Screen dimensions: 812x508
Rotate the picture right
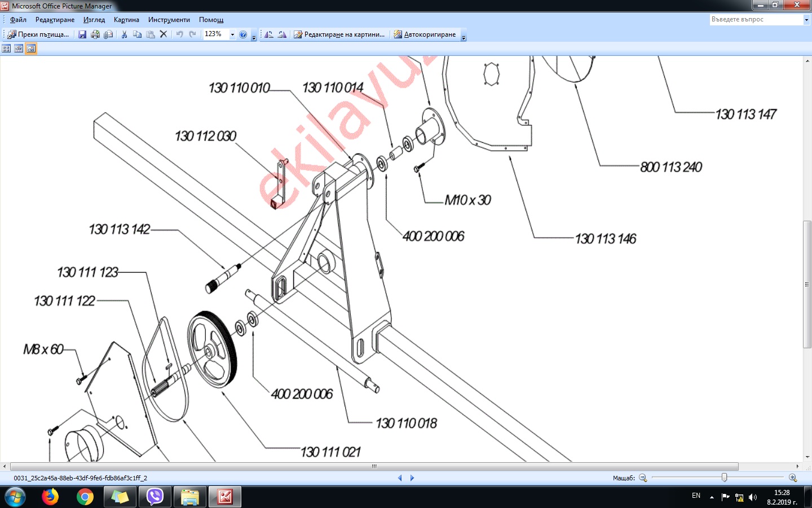click(282, 34)
